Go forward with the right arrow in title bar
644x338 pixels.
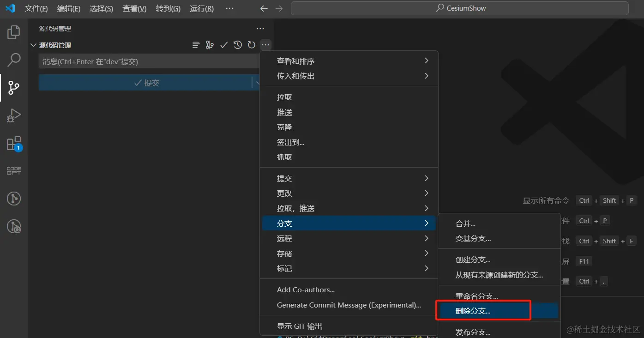278,8
